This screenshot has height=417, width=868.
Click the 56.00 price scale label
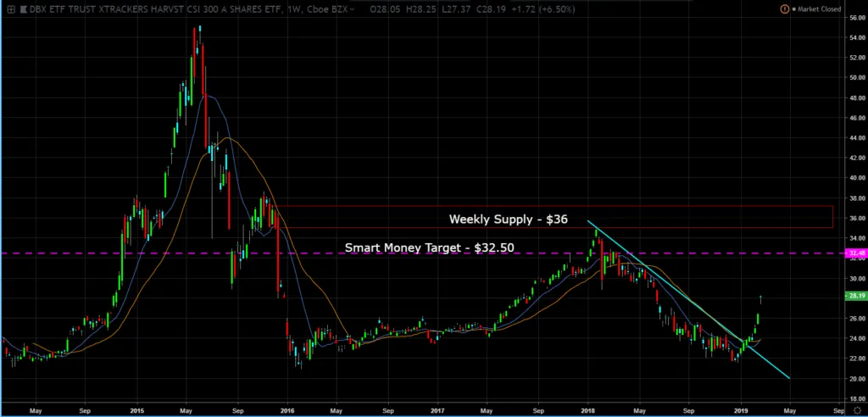(857, 18)
